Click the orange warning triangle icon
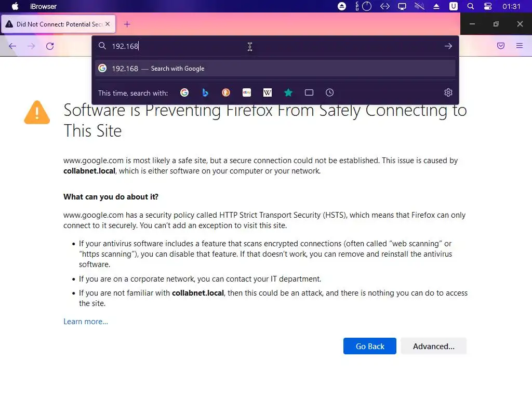Viewport: 532px width, 399px height. coord(37,112)
